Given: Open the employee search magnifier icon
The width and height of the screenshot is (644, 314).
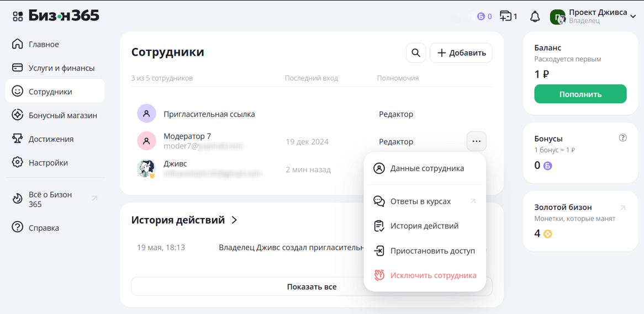Looking at the screenshot, I should 416,53.
